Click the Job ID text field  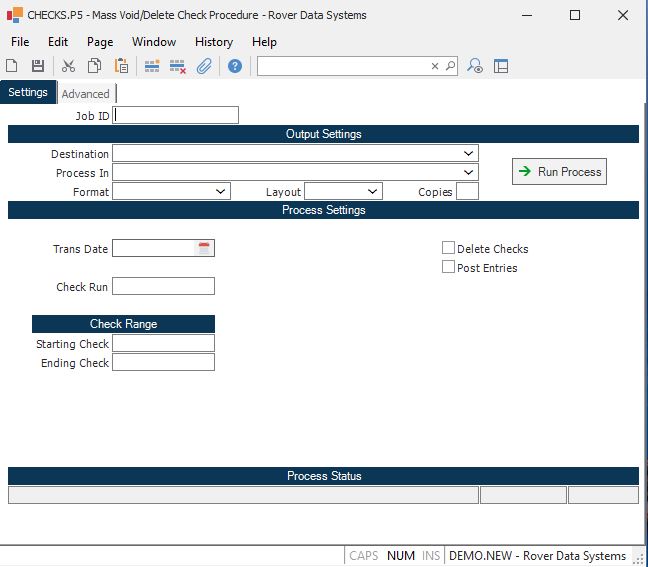tap(176, 115)
